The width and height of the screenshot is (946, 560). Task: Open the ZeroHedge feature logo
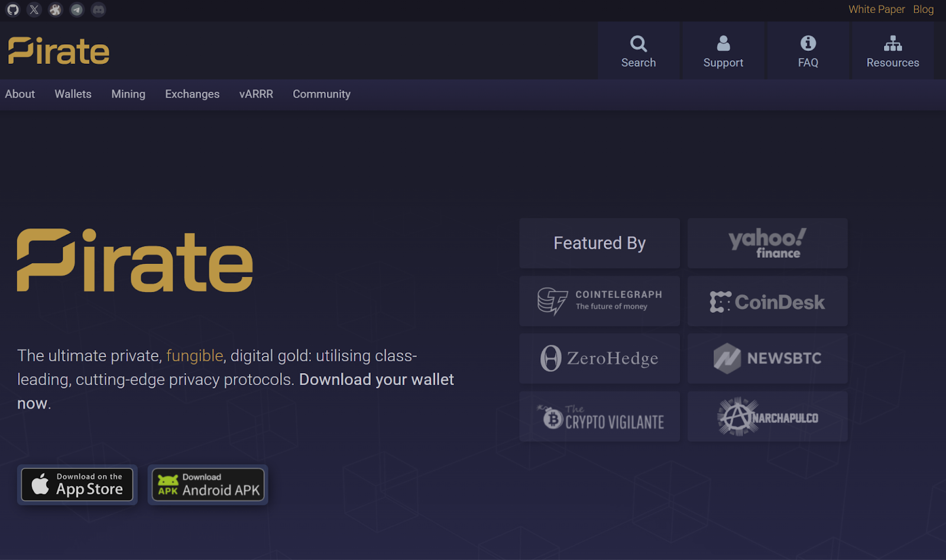pos(600,358)
